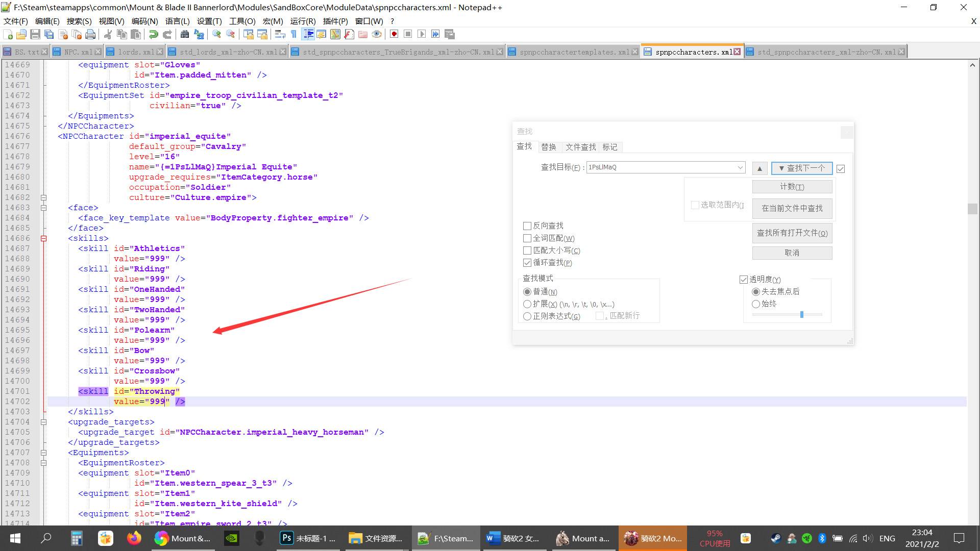
Task: Click the Play back macro icon
Action: pyautogui.click(x=422, y=34)
